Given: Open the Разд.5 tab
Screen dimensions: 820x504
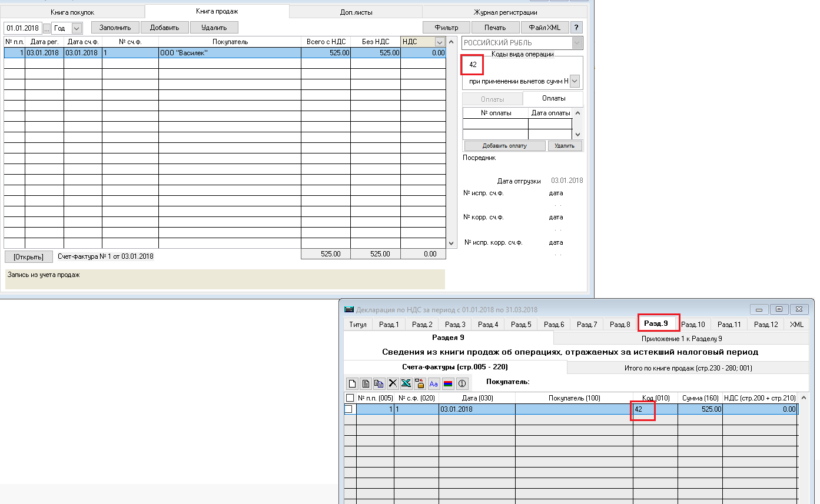Looking at the screenshot, I should [521, 324].
